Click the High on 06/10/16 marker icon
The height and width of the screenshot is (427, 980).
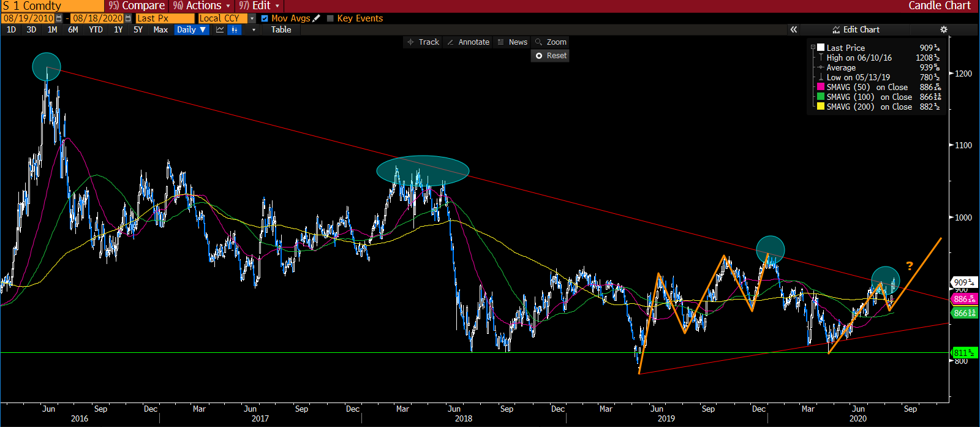tap(821, 58)
